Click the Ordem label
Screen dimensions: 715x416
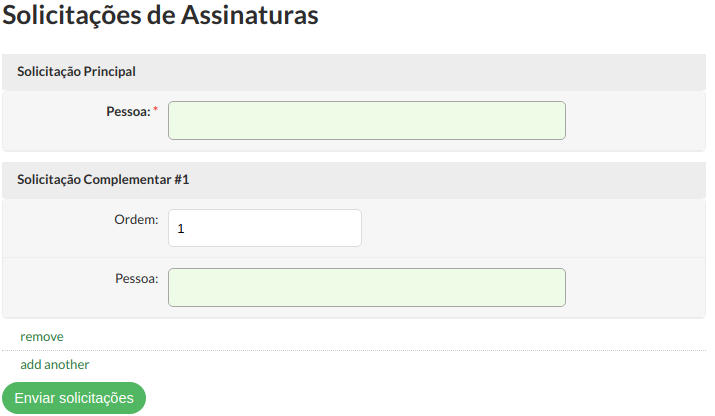pyautogui.click(x=136, y=219)
